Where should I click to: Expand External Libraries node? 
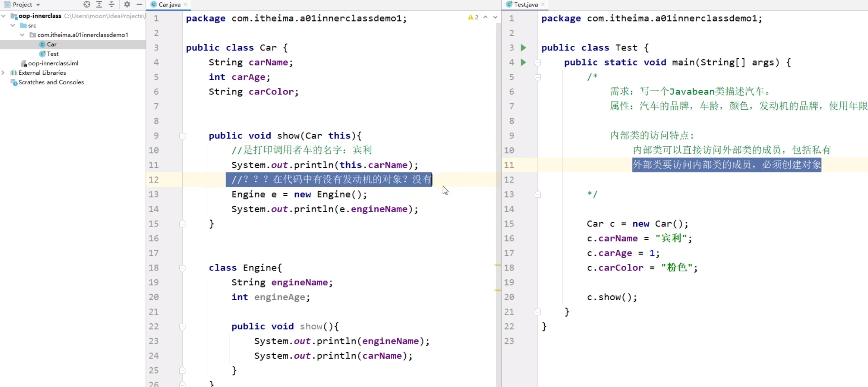pyautogui.click(x=3, y=73)
